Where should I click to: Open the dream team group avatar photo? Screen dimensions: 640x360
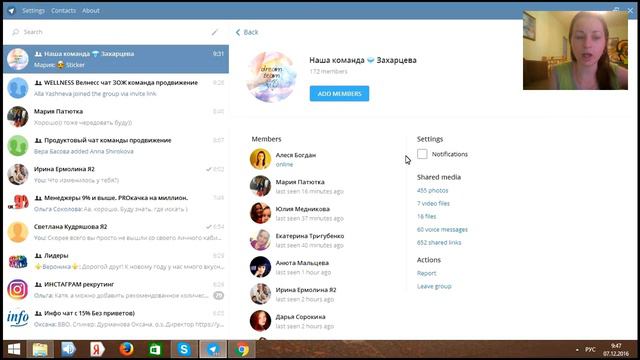271,77
